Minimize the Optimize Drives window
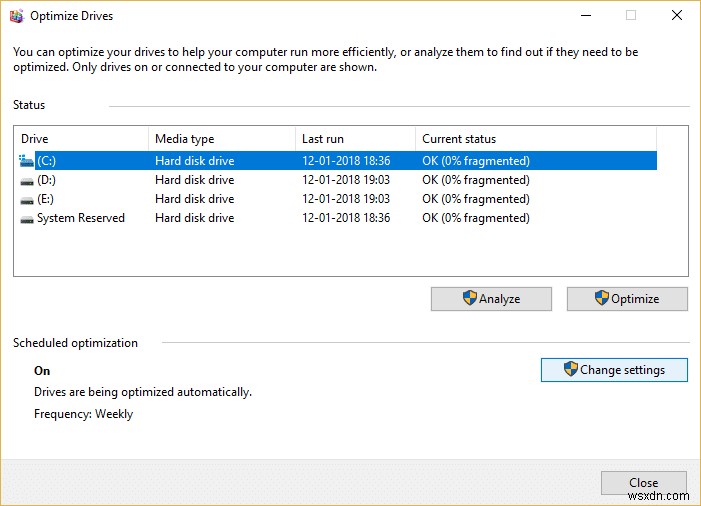Image resolution: width=701 pixels, height=506 pixels. tap(585, 16)
